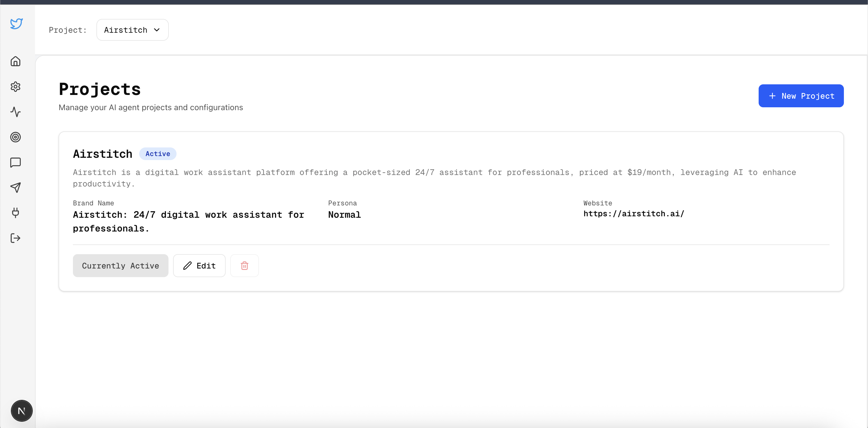The height and width of the screenshot is (428, 868).
Task: Open the Home sidebar icon
Action: (x=15, y=61)
